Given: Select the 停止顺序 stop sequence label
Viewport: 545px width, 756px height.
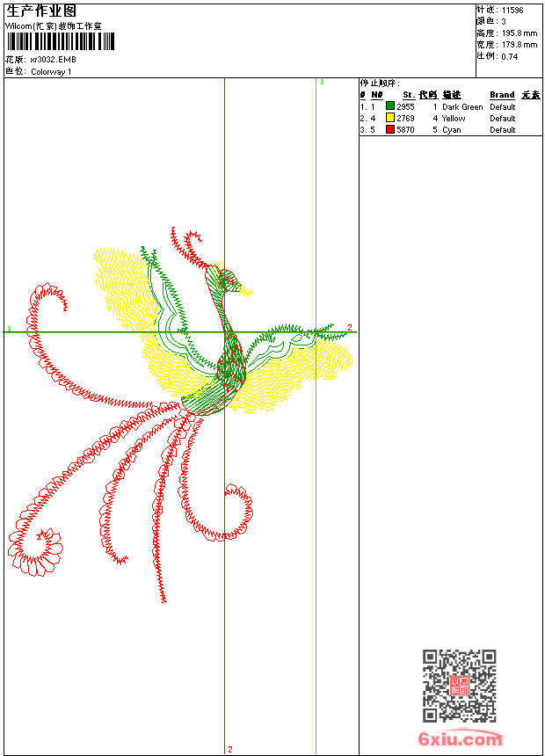Looking at the screenshot, I should pos(380,84).
